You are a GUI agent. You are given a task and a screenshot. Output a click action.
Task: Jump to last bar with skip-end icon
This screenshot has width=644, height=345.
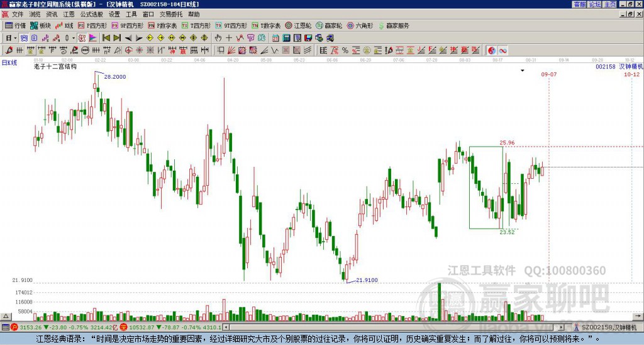[x=117, y=38]
